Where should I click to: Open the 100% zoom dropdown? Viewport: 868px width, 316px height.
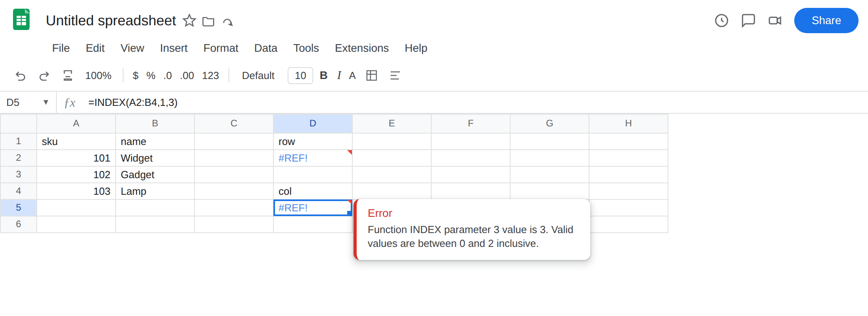click(98, 75)
